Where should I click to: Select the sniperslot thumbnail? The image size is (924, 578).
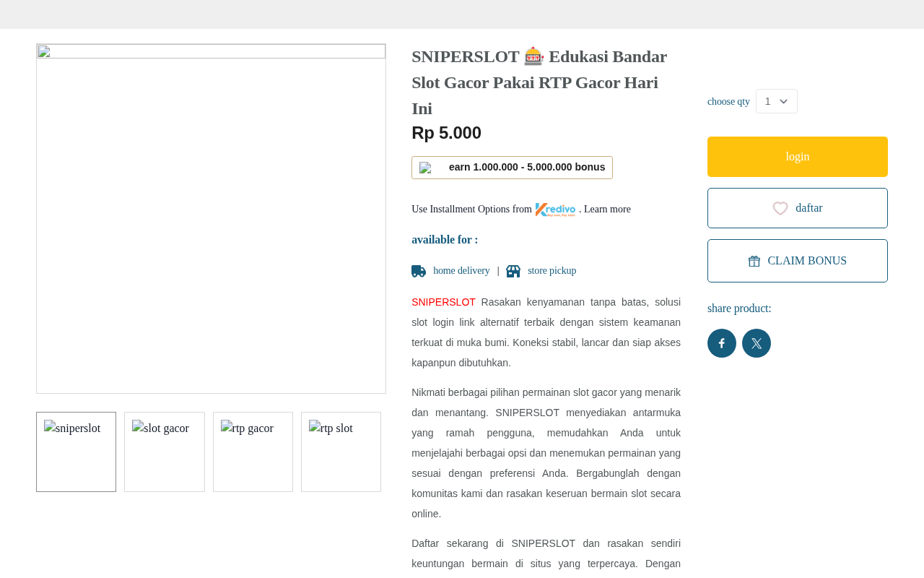[77, 452]
